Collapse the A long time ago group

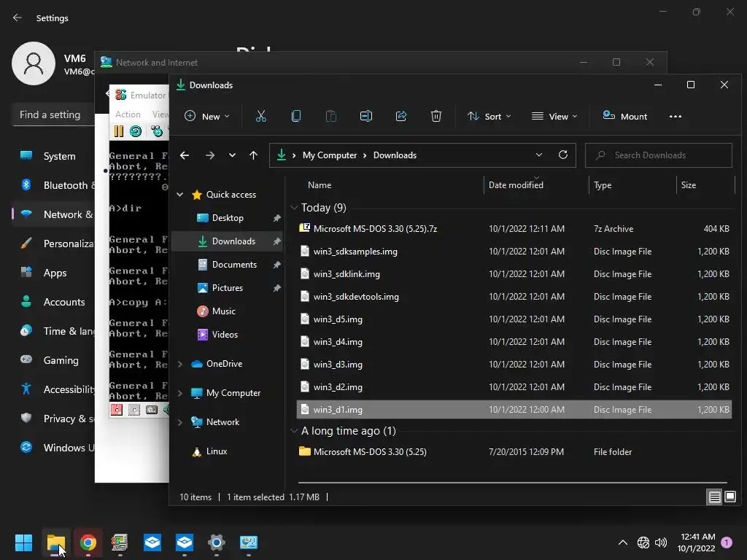[x=294, y=431]
